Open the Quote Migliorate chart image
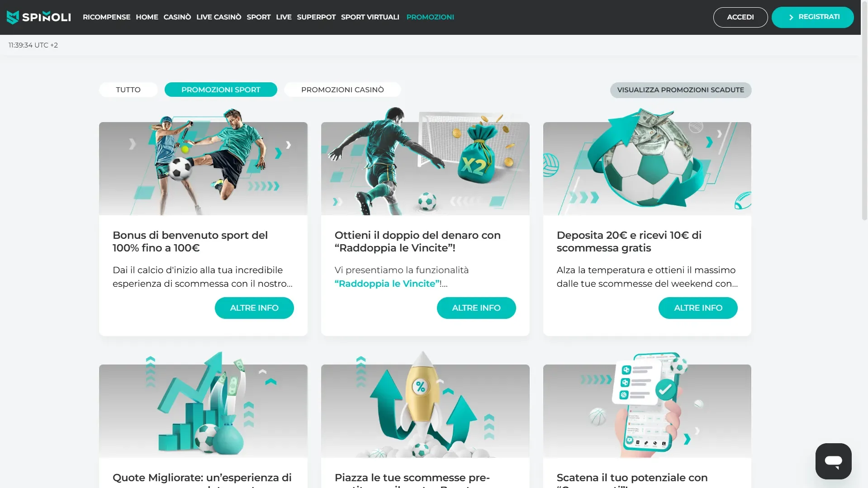This screenshot has height=488, width=868. (x=203, y=404)
